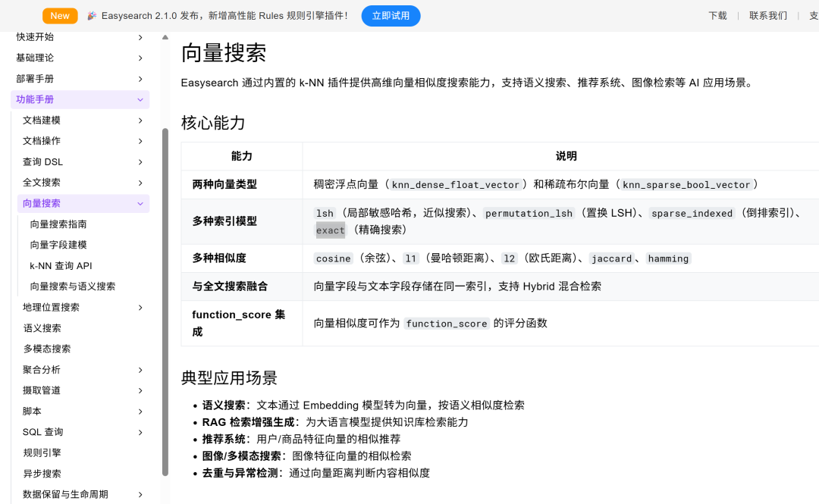Click the jaccard code text
Viewport: 819px width, 504px height.
click(x=611, y=258)
